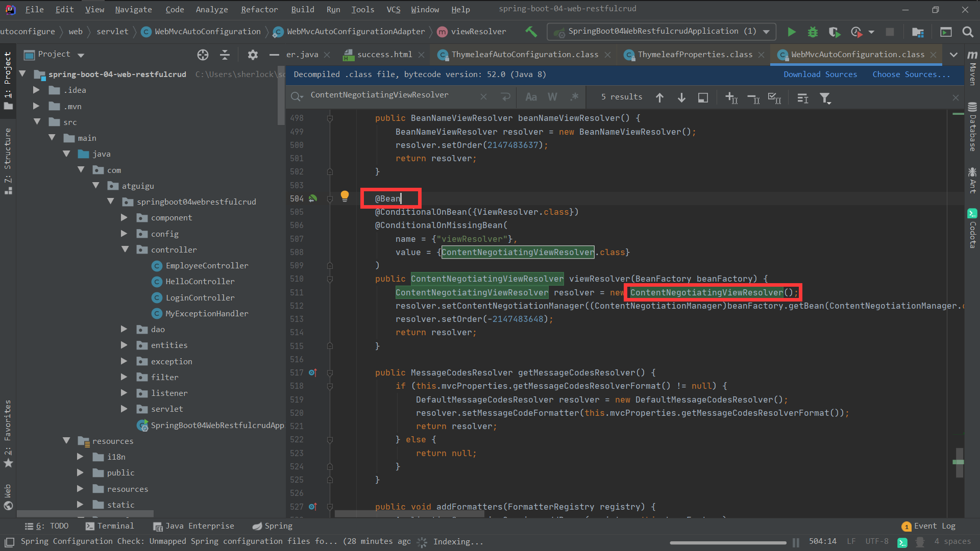The width and height of the screenshot is (980, 551).
Task: Click locate file crosshair in Project panel
Action: click(x=203, y=55)
